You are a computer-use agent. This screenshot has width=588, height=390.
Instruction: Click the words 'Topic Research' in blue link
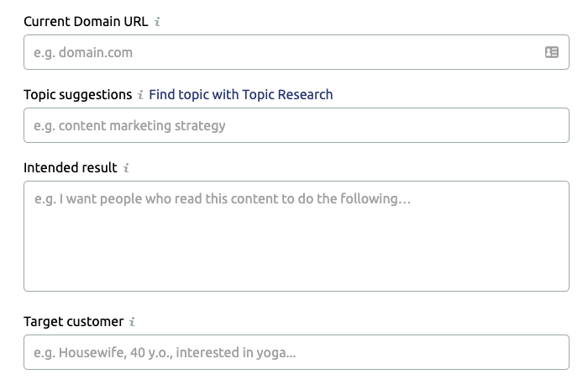287,95
